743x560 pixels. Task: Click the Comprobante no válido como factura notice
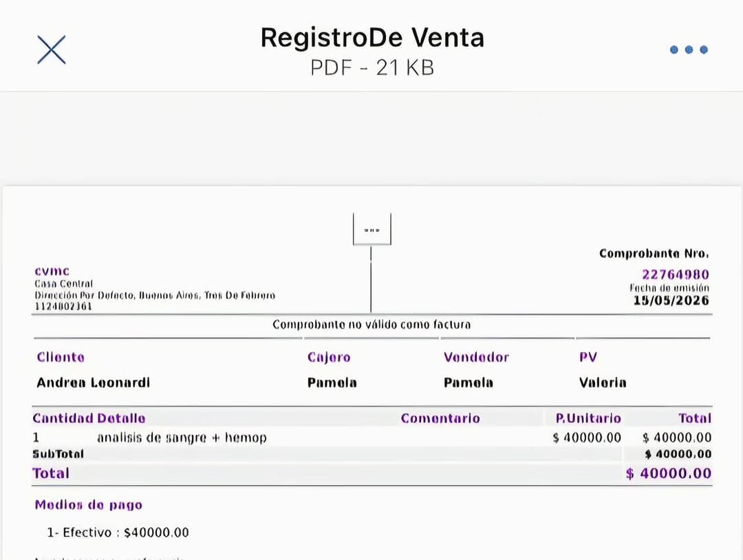[x=371, y=325]
